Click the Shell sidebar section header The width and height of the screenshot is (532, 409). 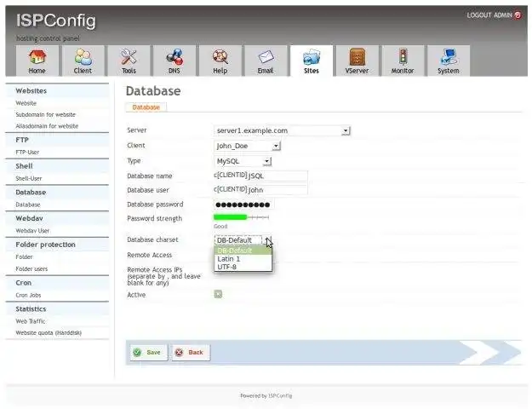[57, 166]
